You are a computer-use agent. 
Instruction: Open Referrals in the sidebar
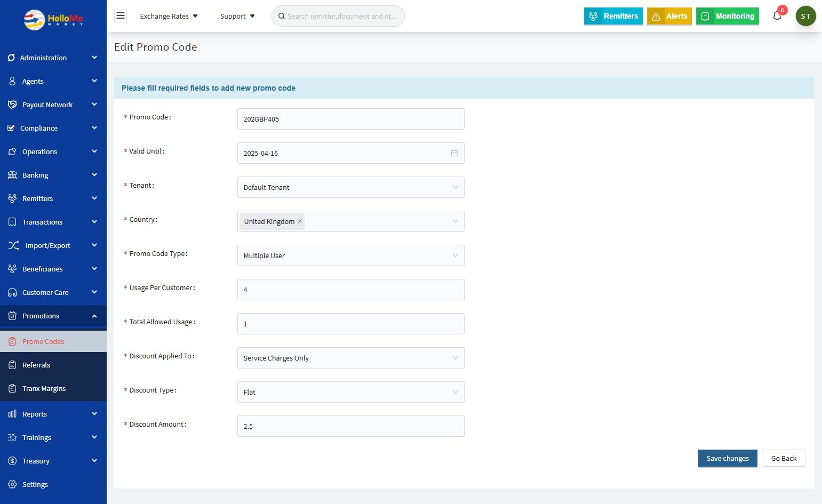click(x=36, y=365)
